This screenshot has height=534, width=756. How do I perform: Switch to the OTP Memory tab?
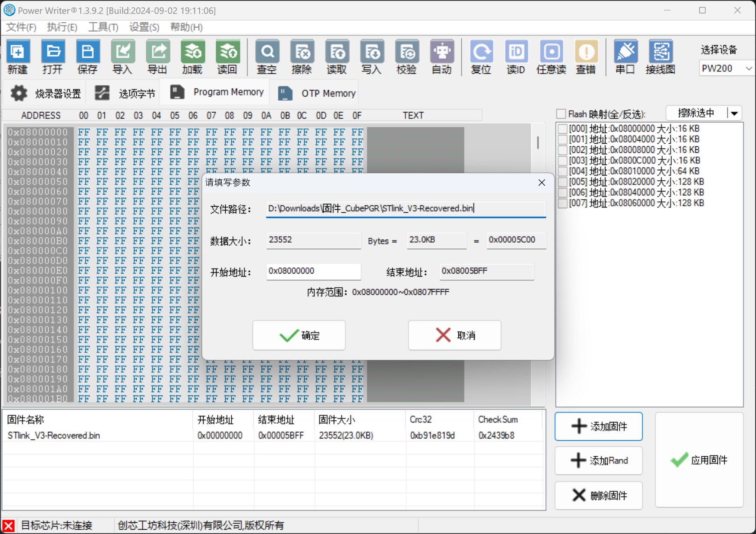(316, 93)
